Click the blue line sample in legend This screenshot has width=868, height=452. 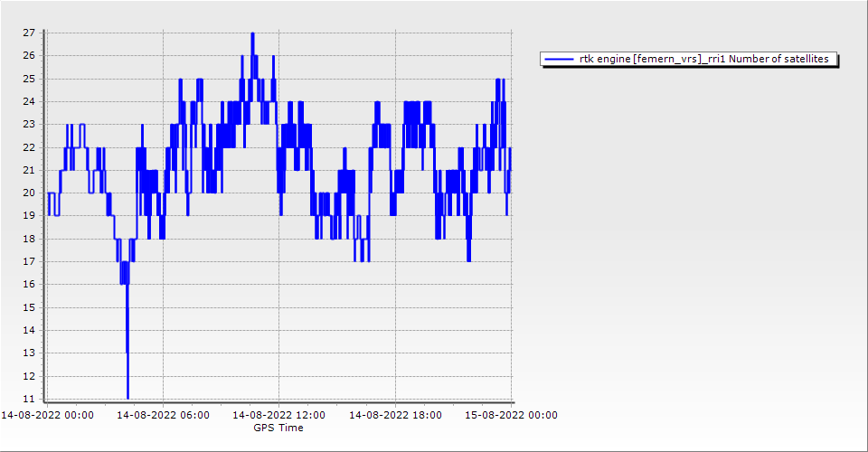pos(559,60)
